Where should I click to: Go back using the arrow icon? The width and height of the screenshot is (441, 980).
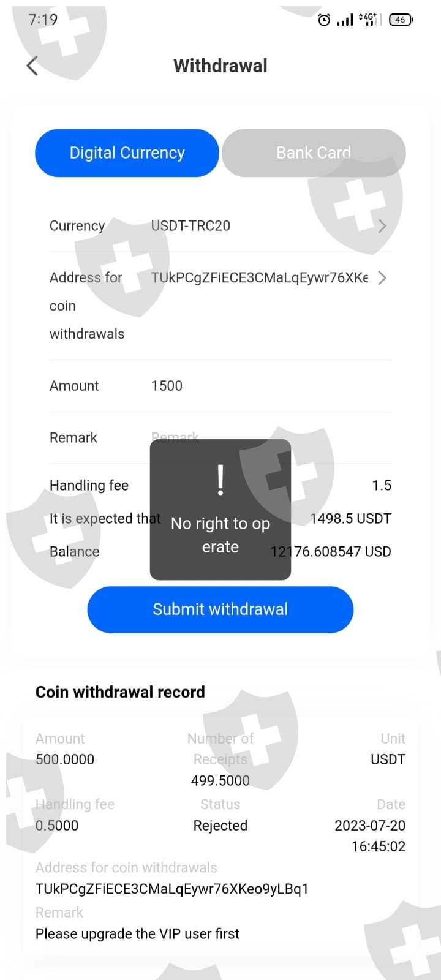pos(32,66)
